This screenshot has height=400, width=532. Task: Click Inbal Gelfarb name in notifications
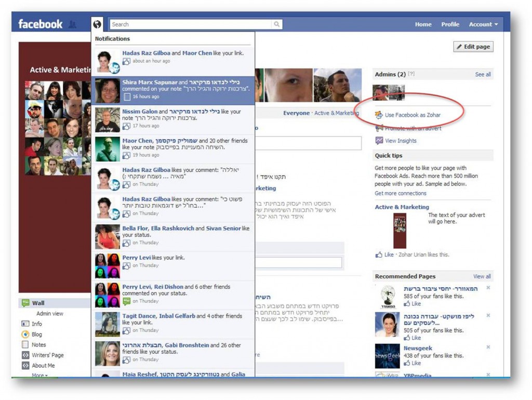pyautogui.click(x=177, y=316)
